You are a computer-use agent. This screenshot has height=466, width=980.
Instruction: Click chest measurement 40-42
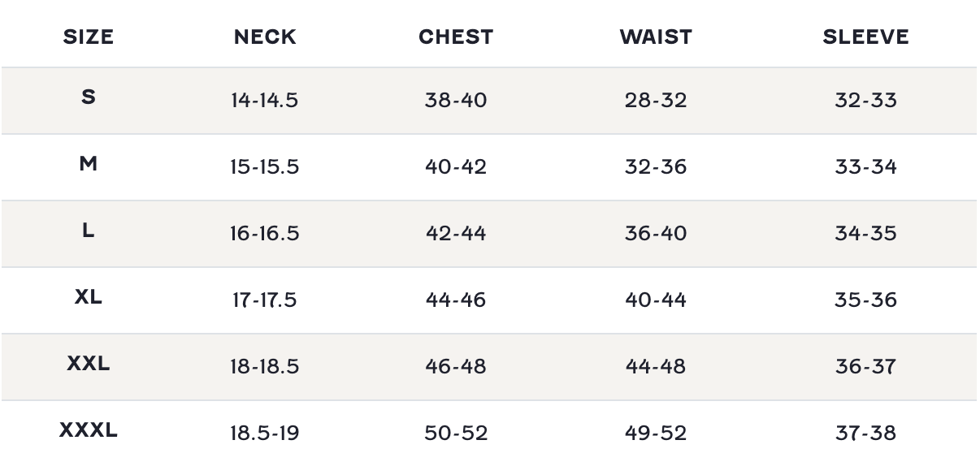[x=456, y=166]
